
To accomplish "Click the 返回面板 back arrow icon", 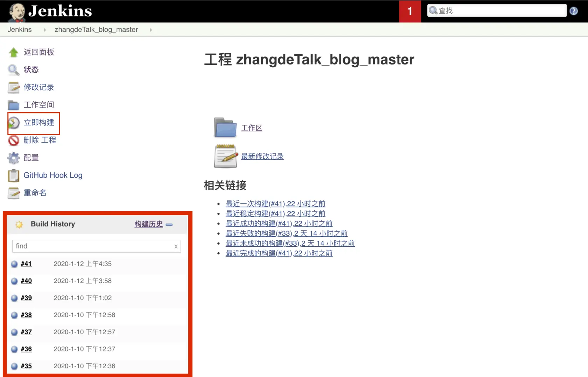I will [x=13, y=52].
